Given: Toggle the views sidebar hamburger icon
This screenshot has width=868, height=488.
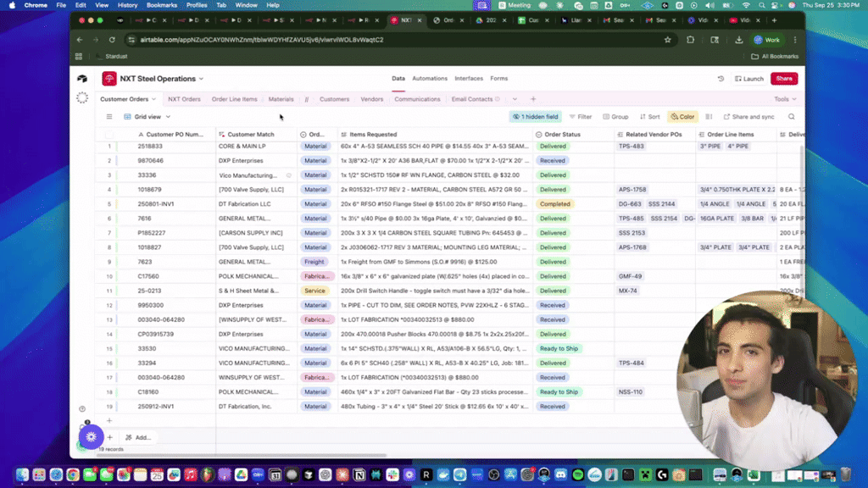Looking at the screenshot, I should [x=109, y=117].
